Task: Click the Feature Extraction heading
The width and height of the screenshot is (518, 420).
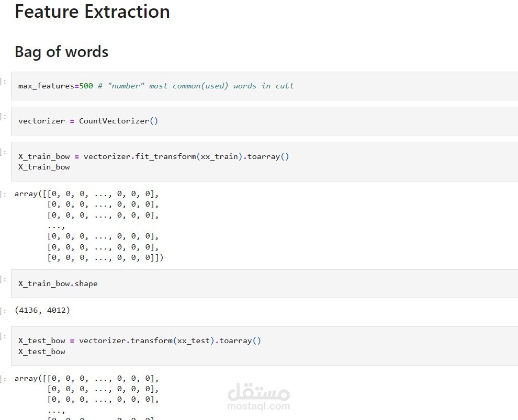Action: pyautogui.click(x=92, y=12)
